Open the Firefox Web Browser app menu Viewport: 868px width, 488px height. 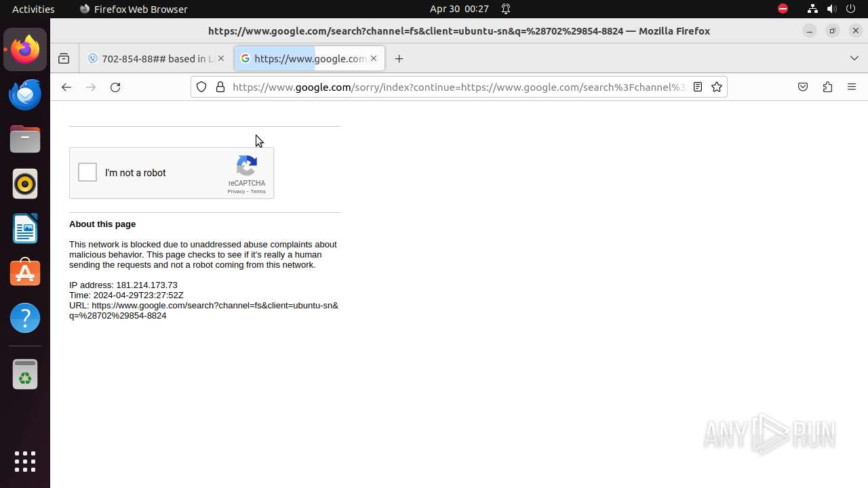(x=134, y=9)
